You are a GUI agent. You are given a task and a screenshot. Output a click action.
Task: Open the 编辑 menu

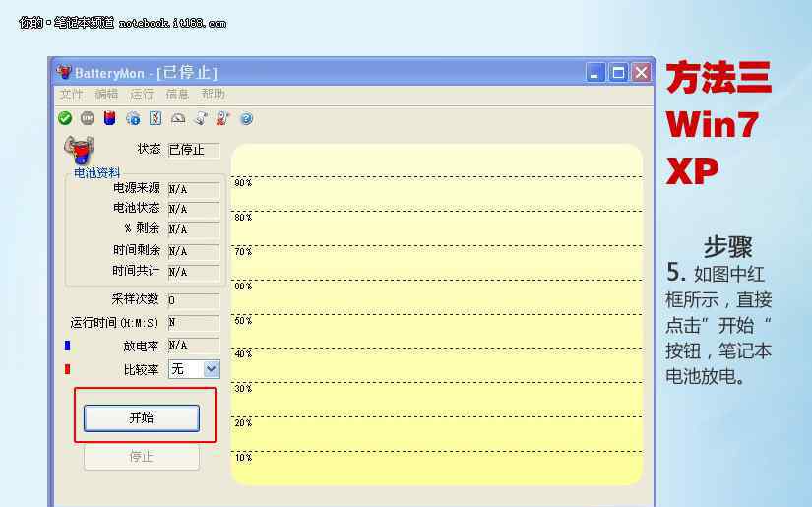coord(106,95)
